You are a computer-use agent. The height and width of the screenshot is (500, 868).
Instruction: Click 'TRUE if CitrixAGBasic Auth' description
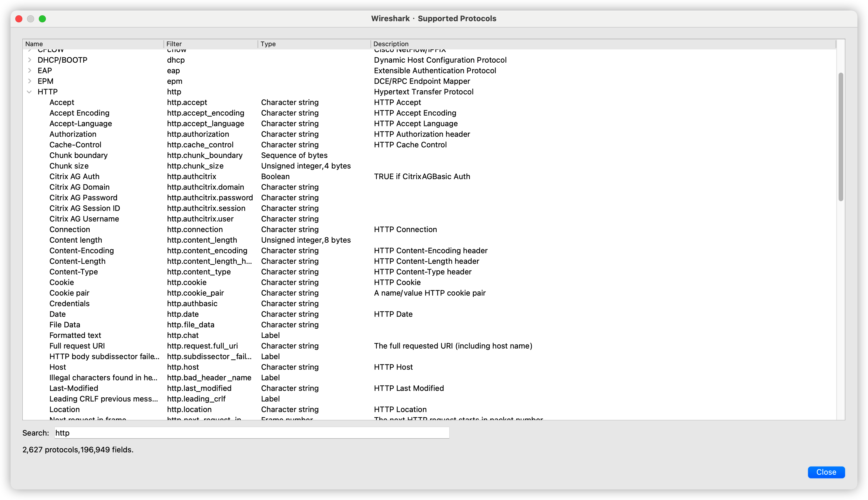pyautogui.click(x=422, y=177)
